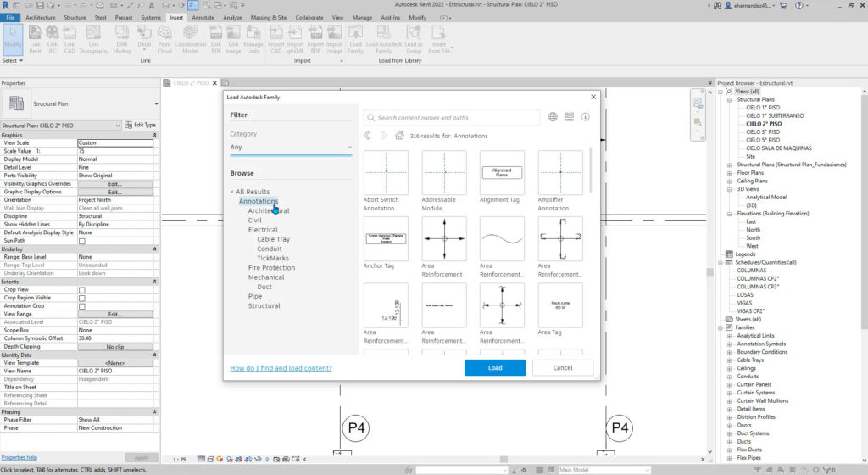
Task: Click the blue Load button
Action: tap(495, 367)
